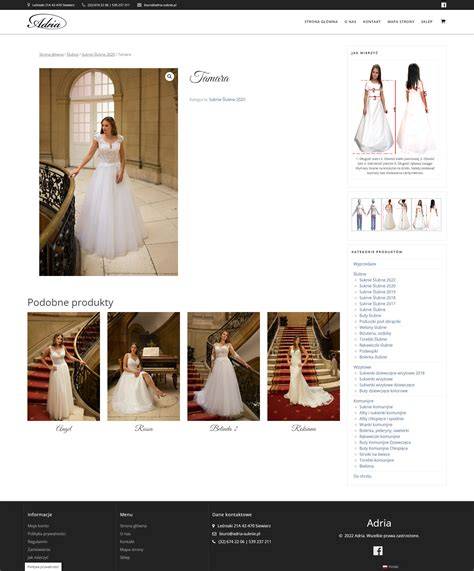
Task: Click Ślubne breadcrumb link
Action: [72, 54]
